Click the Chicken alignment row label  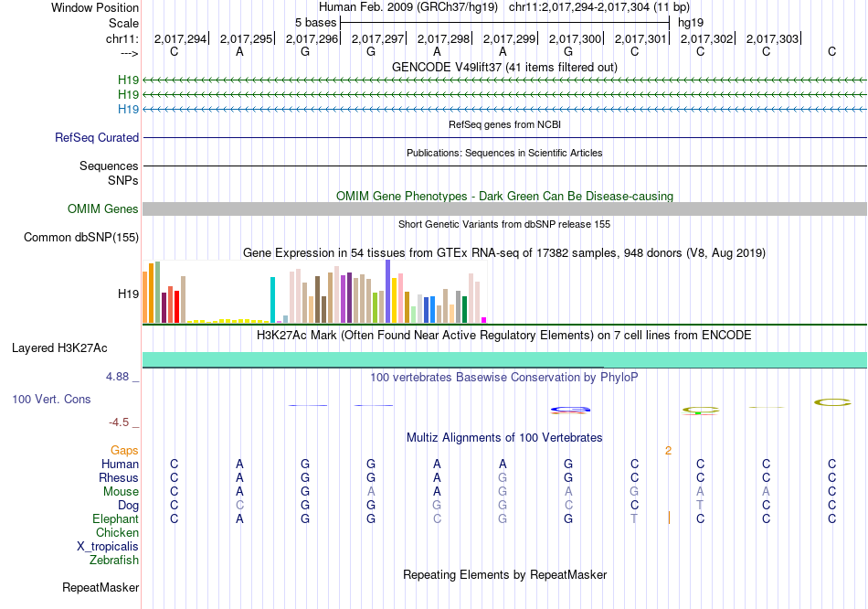pos(117,532)
